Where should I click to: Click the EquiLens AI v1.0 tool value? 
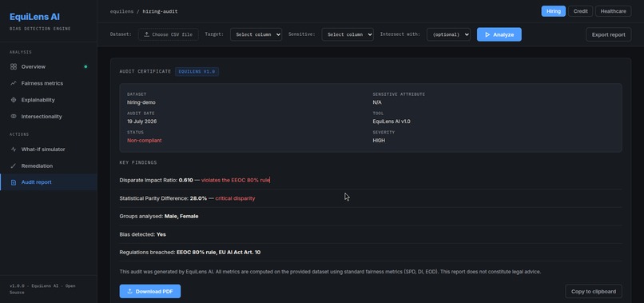(392, 122)
